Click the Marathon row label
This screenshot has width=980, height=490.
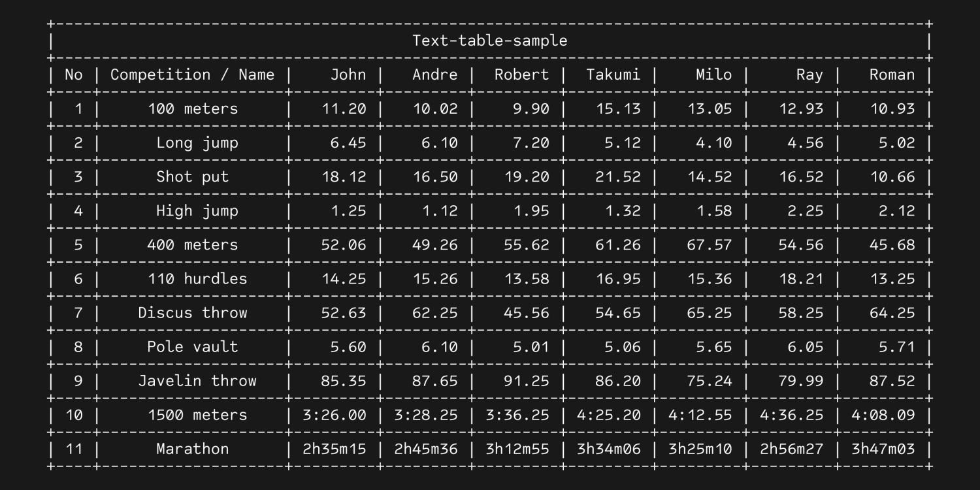(192, 449)
